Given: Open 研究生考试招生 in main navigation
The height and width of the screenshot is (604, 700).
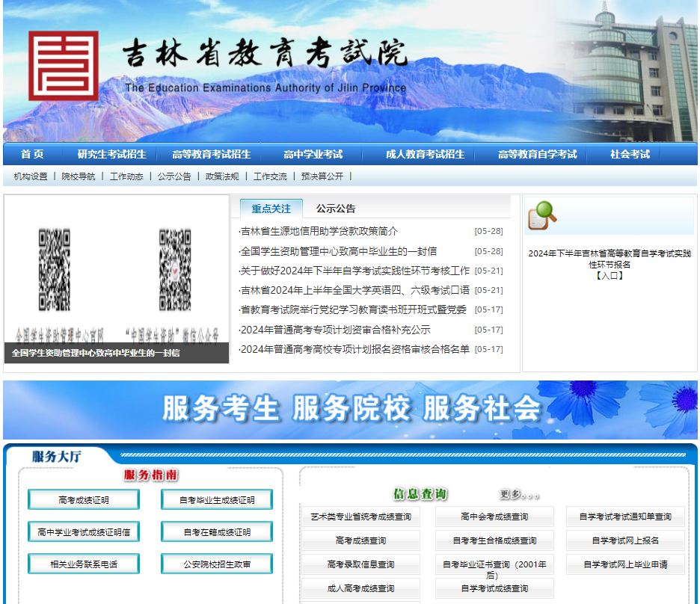Looking at the screenshot, I should click(111, 155).
